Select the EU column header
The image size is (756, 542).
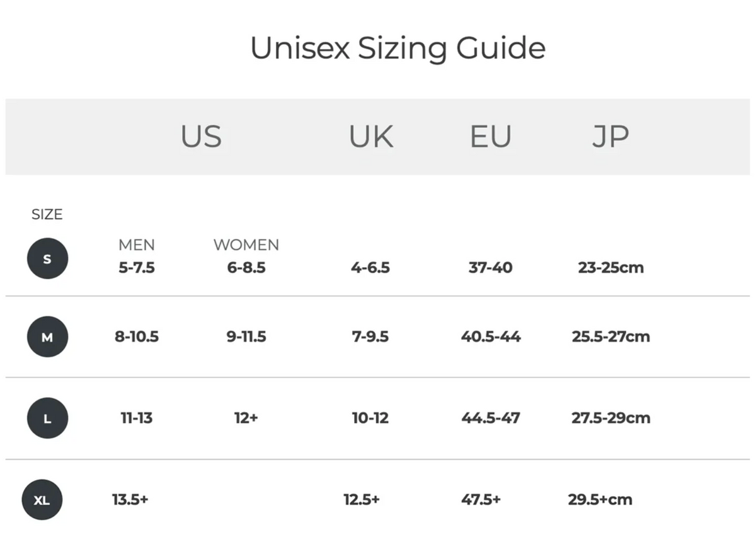[490, 137]
